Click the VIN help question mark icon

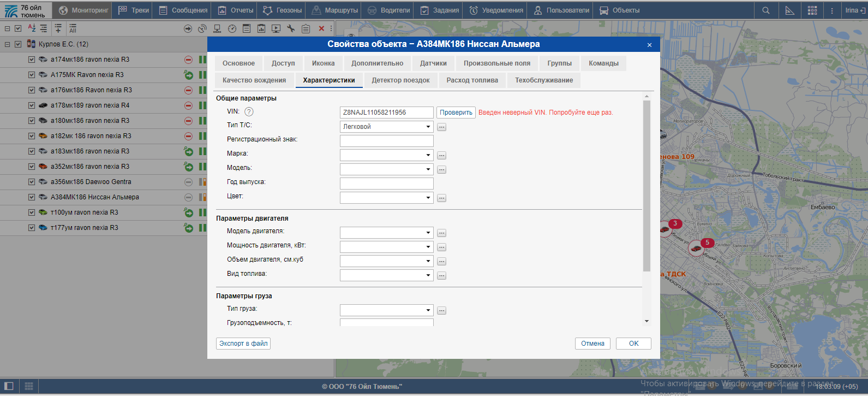[249, 112]
